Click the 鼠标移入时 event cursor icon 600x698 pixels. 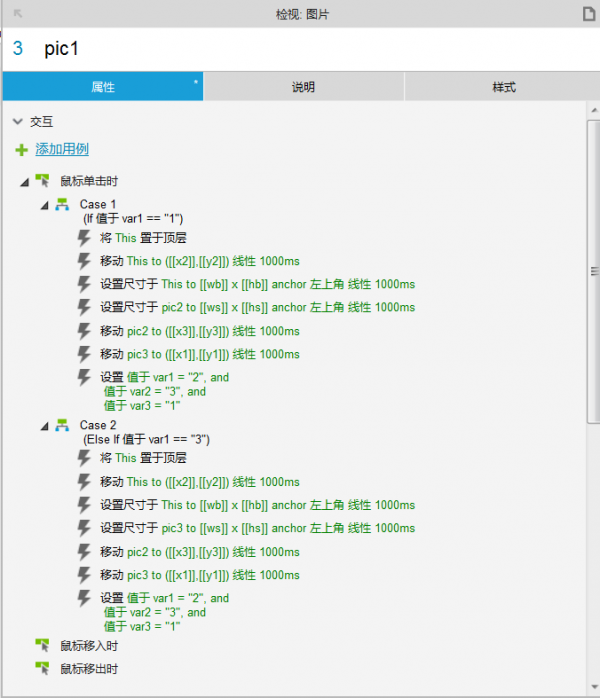tap(42, 646)
